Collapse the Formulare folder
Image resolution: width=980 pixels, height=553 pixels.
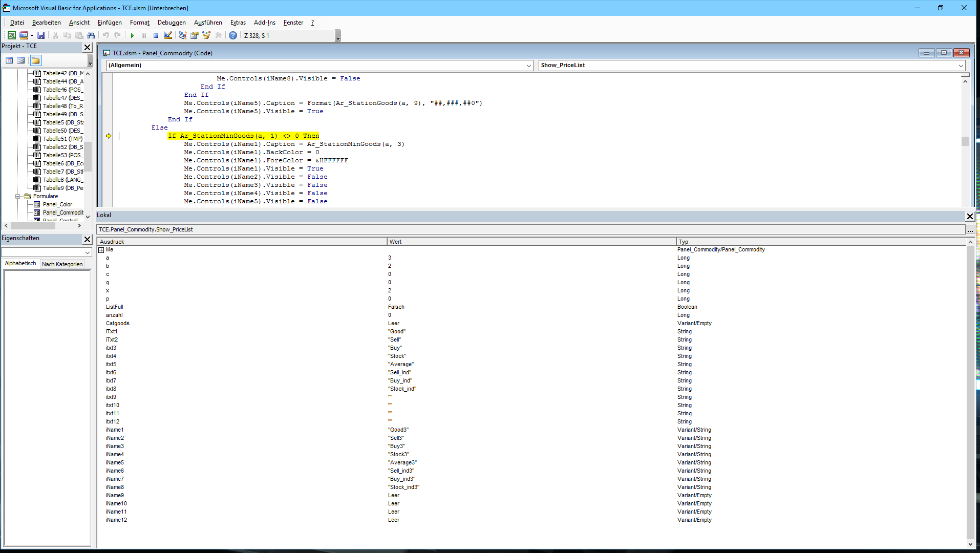[17, 196]
